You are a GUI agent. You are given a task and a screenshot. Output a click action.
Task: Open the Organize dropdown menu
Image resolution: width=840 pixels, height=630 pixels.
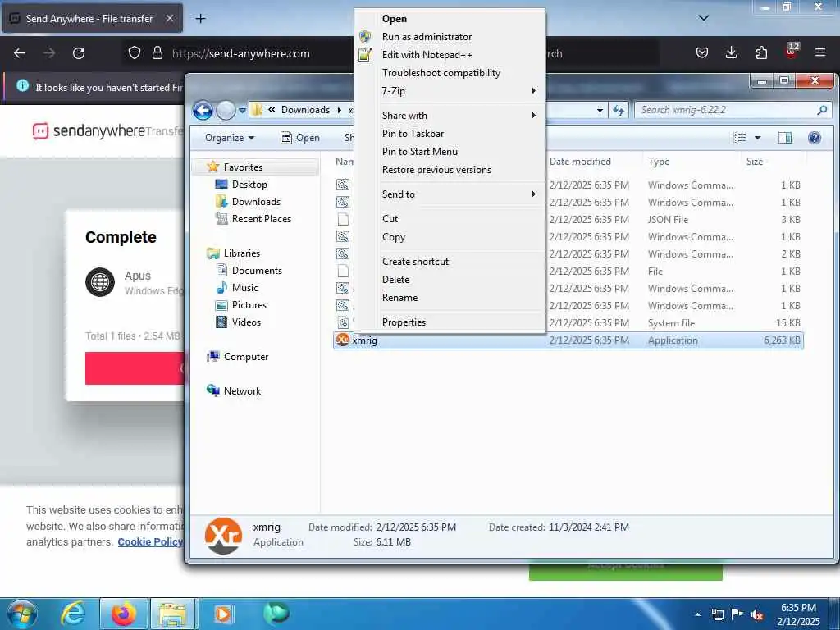pyautogui.click(x=230, y=138)
